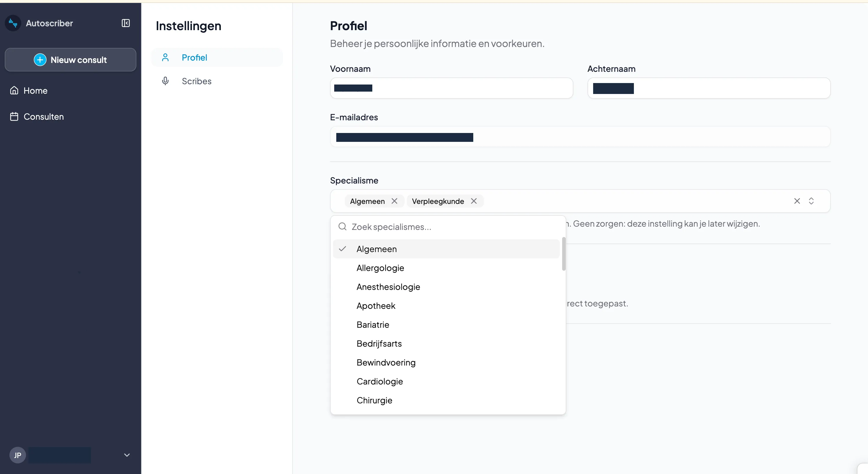Choose Apotheek in the specialism list
Viewport: 868px width, 474px height.
coord(446,306)
